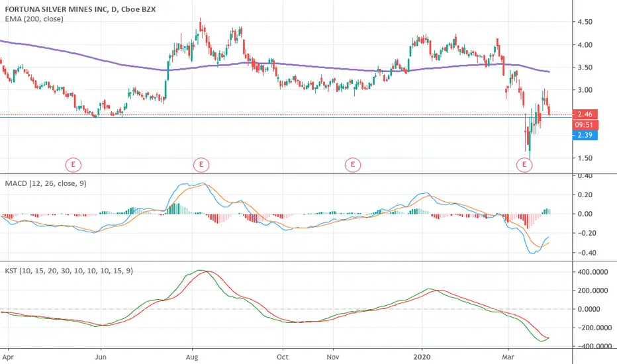Click the 4.50 price axis value
Screen dimensions: 617x364
pyautogui.click(x=585, y=22)
